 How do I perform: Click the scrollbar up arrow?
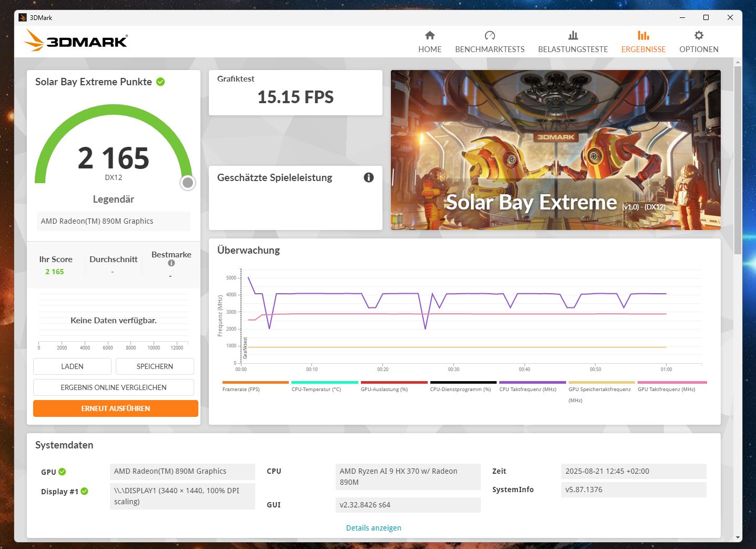coord(738,62)
